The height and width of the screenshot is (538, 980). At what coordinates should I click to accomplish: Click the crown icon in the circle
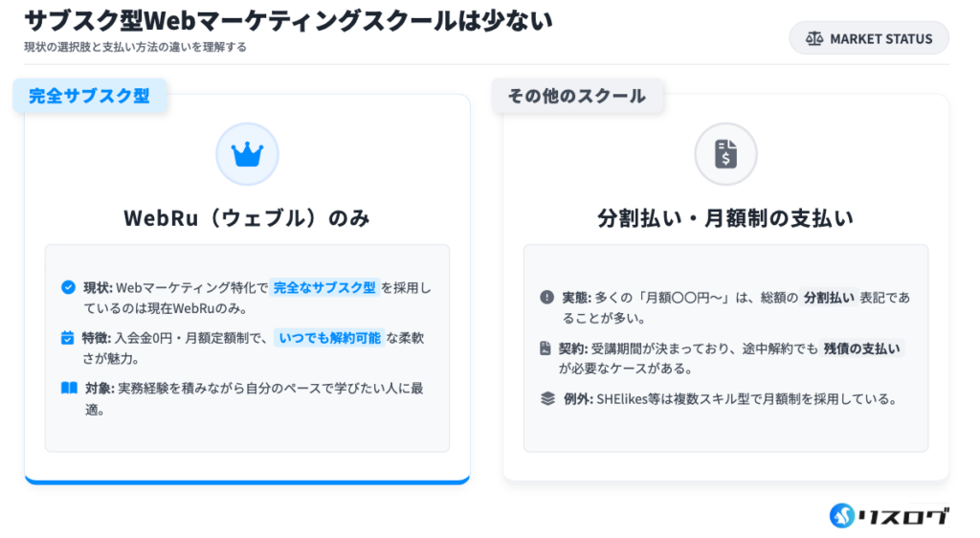click(247, 154)
